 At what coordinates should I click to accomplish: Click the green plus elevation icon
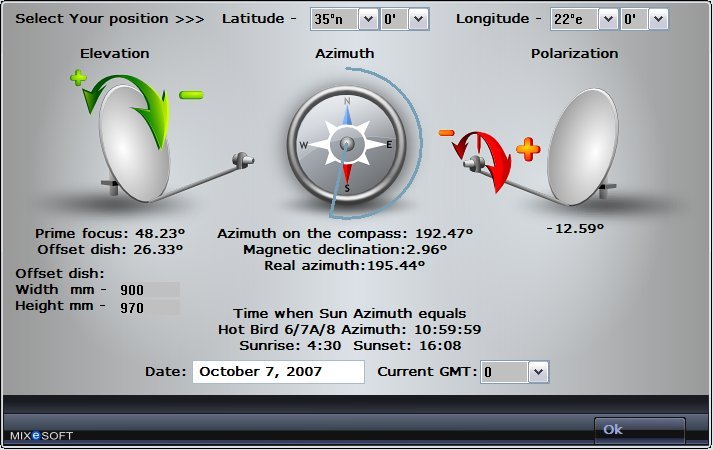coord(78,78)
